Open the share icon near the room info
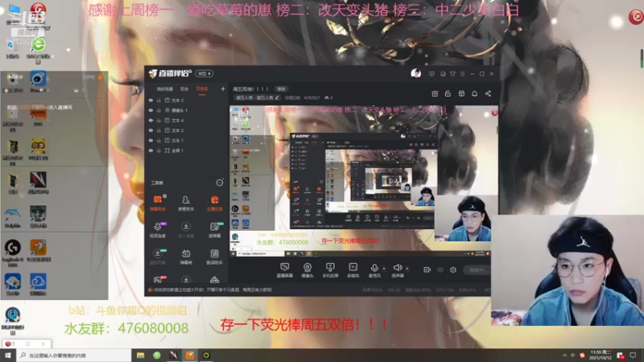This screenshot has height=362, width=644. click(x=488, y=93)
